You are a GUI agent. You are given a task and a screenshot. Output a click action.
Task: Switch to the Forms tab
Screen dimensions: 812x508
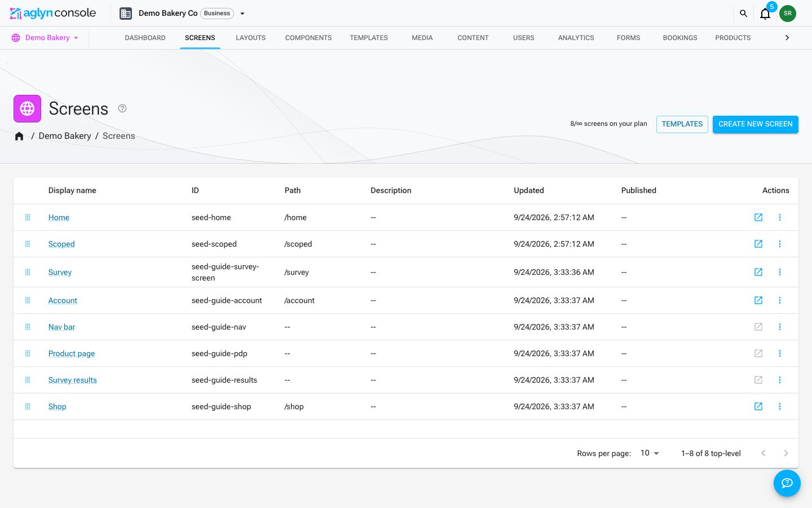(629, 38)
